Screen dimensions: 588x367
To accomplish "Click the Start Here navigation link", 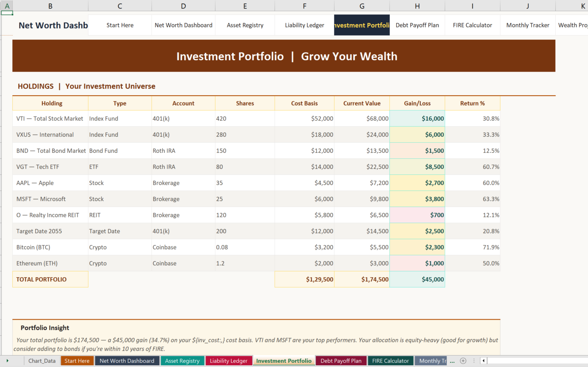I will click(120, 25).
